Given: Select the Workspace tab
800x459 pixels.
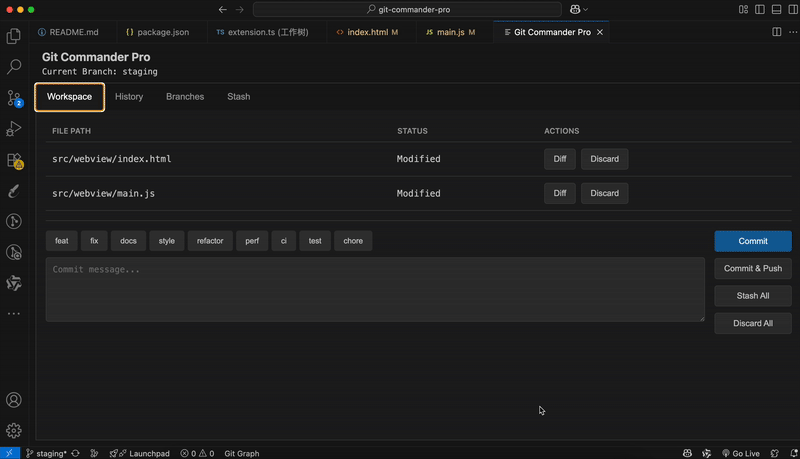Looking at the screenshot, I should [x=69, y=97].
